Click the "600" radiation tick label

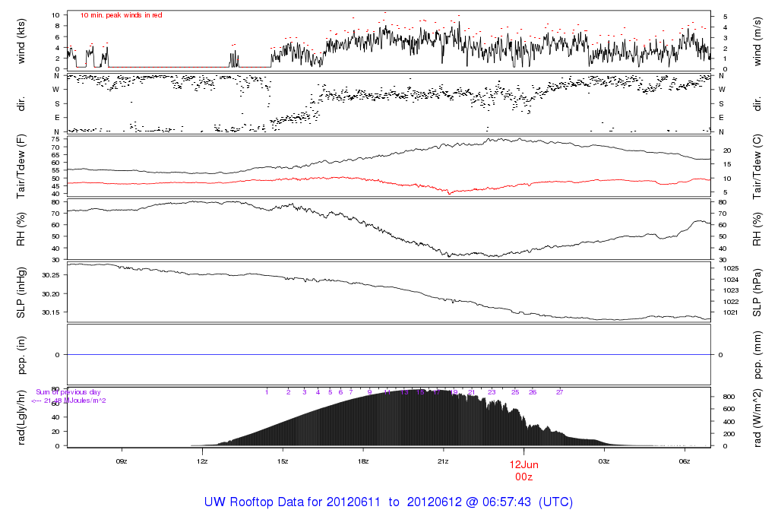pyautogui.click(x=729, y=409)
